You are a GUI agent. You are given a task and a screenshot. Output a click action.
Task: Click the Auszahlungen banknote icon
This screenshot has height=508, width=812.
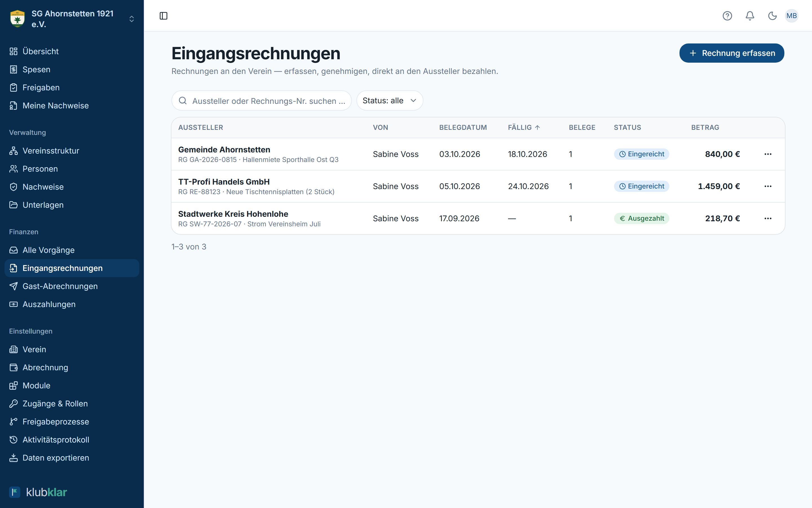point(14,305)
